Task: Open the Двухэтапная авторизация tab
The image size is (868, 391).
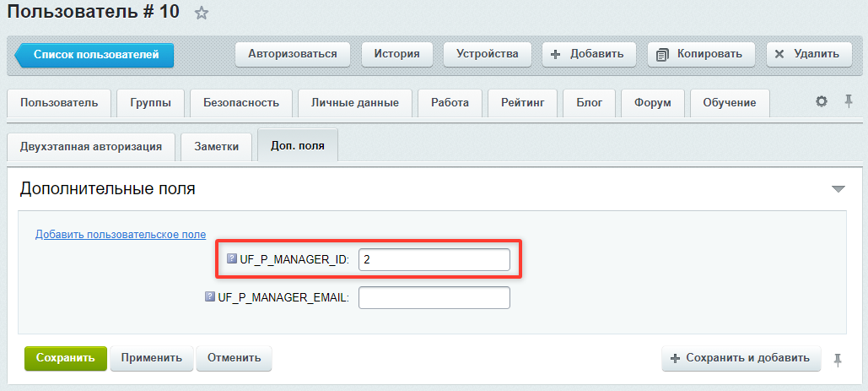Action: (x=91, y=147)
